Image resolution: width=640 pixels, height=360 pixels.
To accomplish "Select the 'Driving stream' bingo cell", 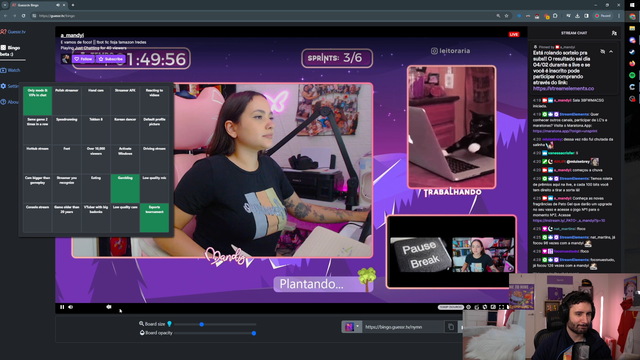I will 154,159.
